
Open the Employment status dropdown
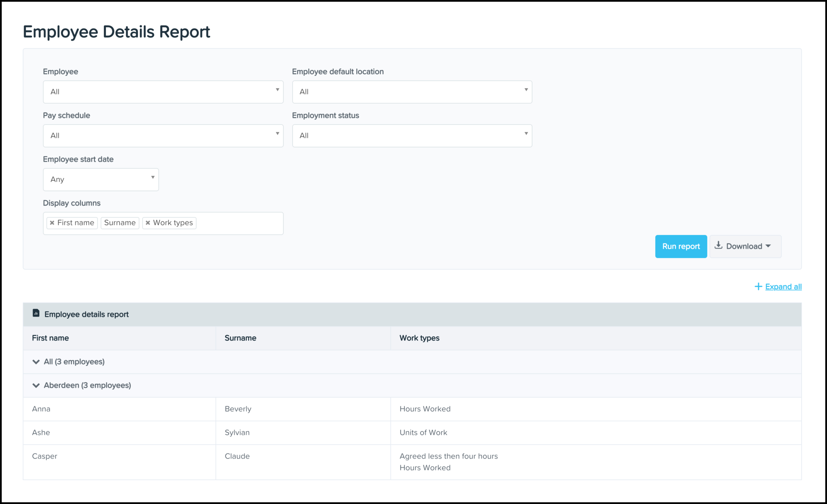[412, 136]
